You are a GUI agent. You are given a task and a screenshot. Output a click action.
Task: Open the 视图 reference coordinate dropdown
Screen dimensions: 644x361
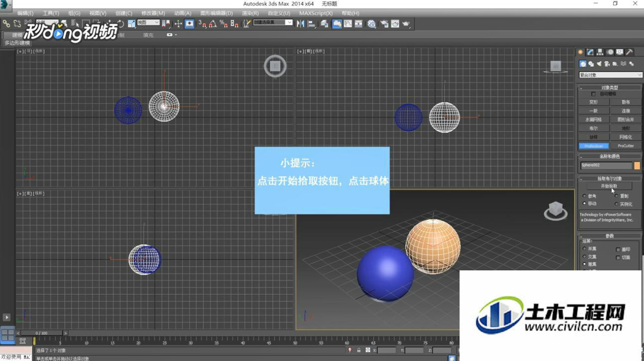[149, 22]
